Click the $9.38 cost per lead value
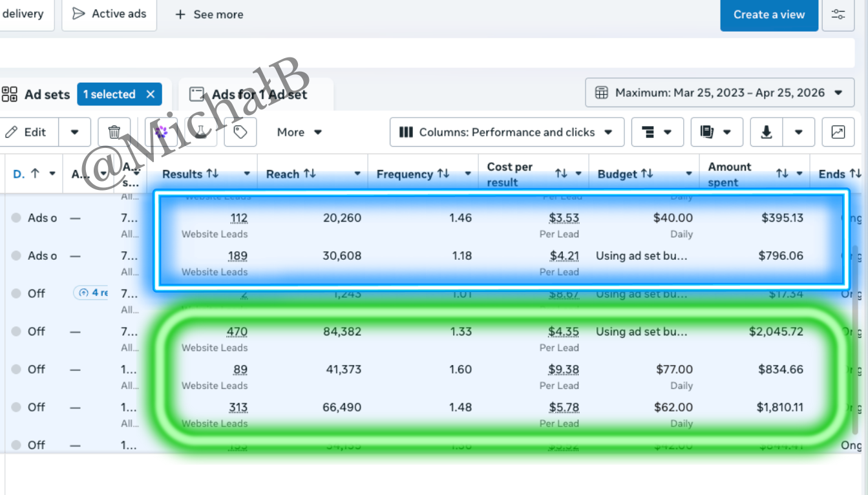Viewport: 868px width, 495px height. tap(564, 370)
